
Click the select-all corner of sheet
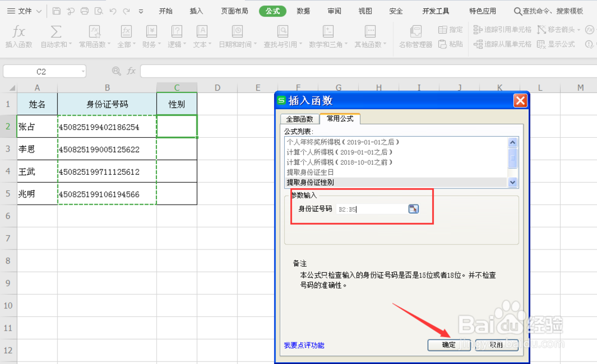click(x=12, y=88)
